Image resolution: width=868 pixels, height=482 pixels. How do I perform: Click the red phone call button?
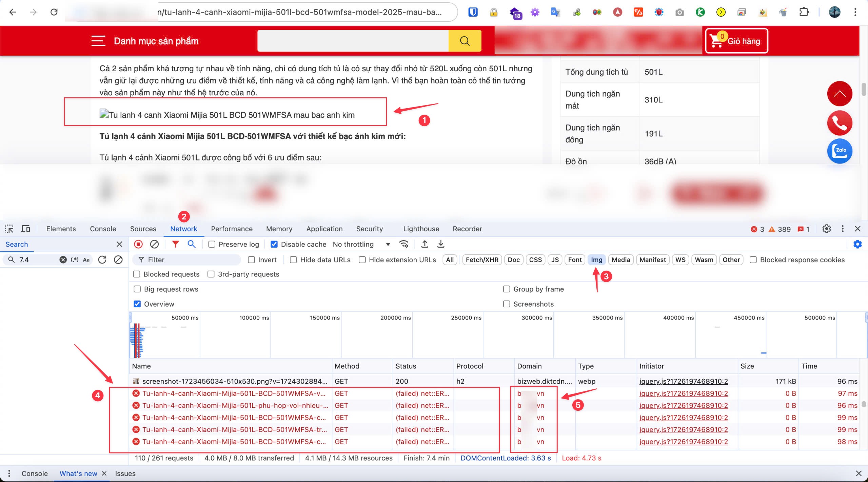840,123
